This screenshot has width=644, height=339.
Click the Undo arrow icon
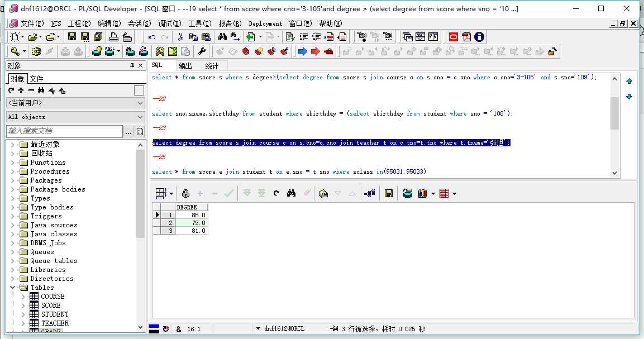[x=151, y=37]
